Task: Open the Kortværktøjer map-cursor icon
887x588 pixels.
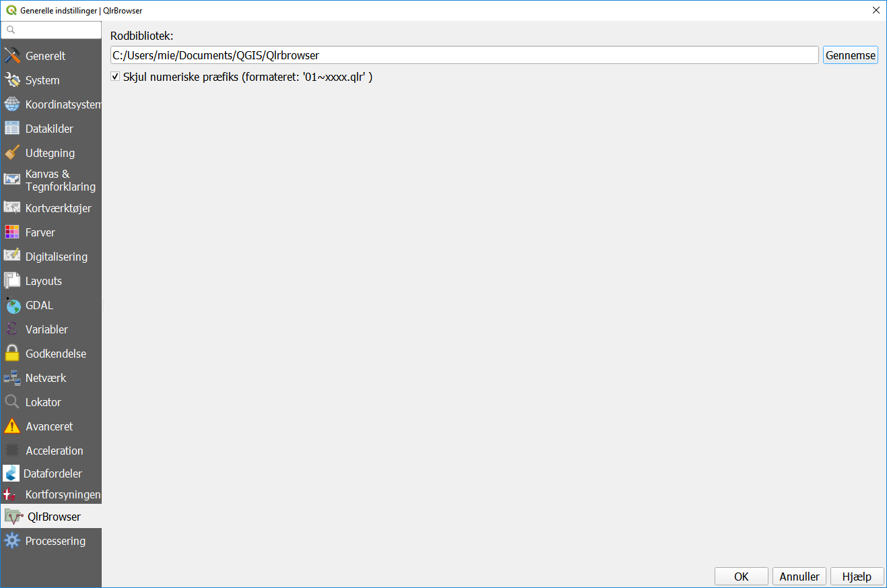Action: [12, 208]
